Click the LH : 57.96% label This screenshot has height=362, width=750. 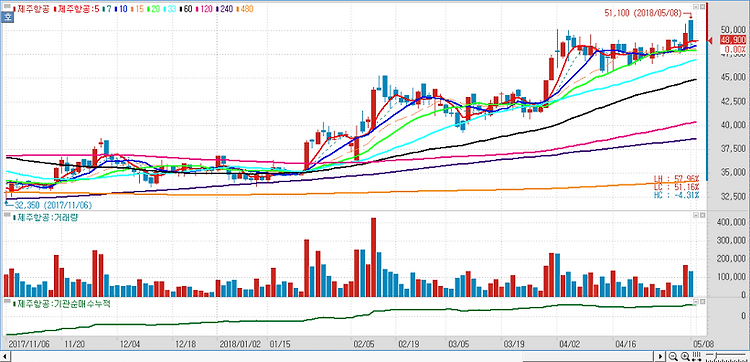coord(676,179)
